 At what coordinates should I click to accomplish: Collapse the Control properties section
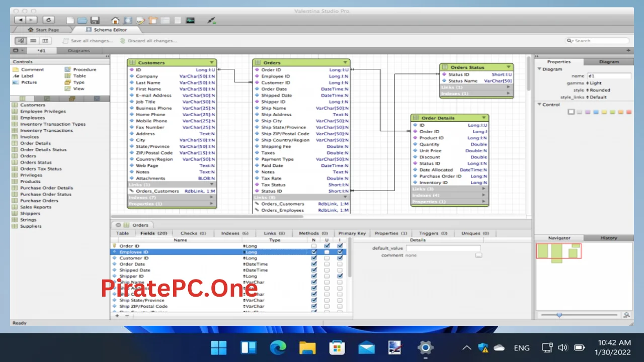point(539,105)
